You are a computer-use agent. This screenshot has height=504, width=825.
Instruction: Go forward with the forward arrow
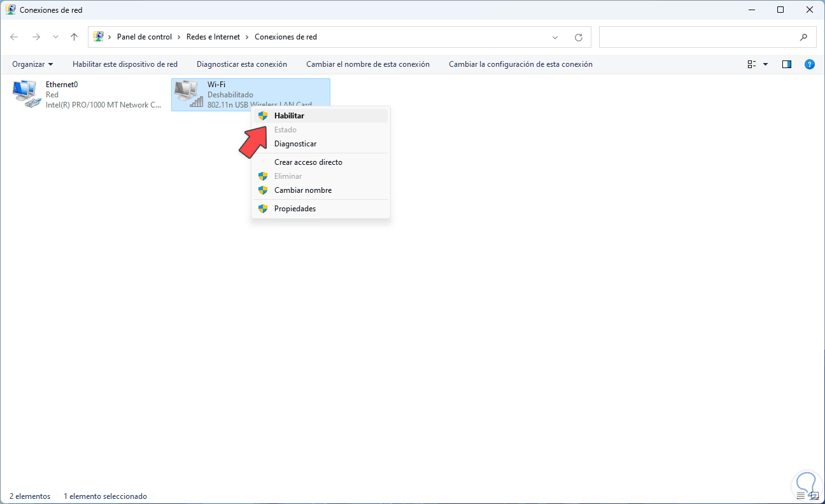coord(36,37)
